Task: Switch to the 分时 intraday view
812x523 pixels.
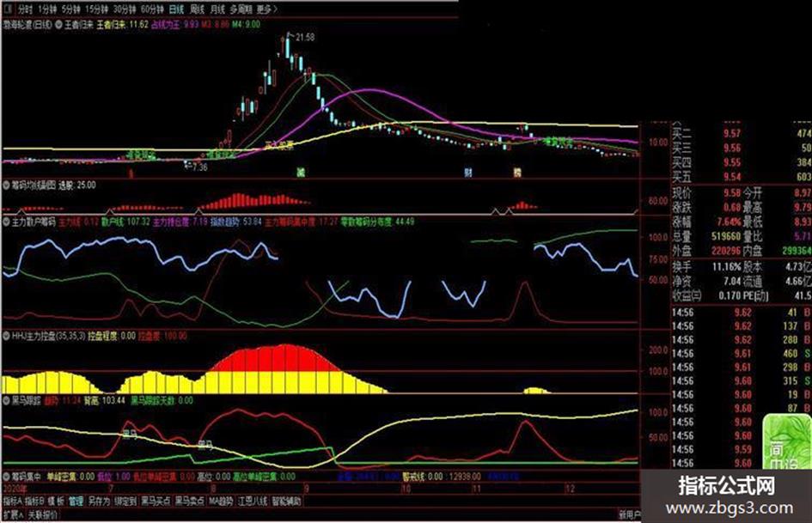Action: point(25,9)
